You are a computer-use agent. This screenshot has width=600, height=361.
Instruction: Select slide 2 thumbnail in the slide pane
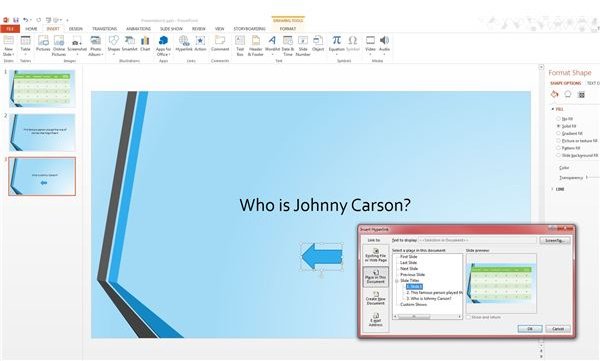coord(42,132)
